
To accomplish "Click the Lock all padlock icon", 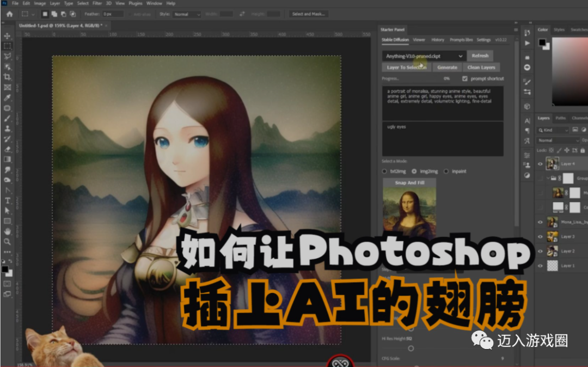I will 583,150.
